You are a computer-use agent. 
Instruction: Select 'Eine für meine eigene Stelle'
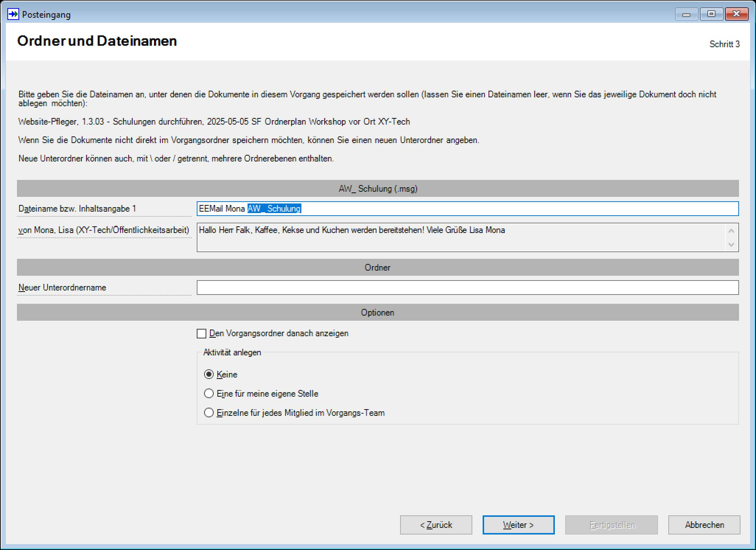(209, 393)
